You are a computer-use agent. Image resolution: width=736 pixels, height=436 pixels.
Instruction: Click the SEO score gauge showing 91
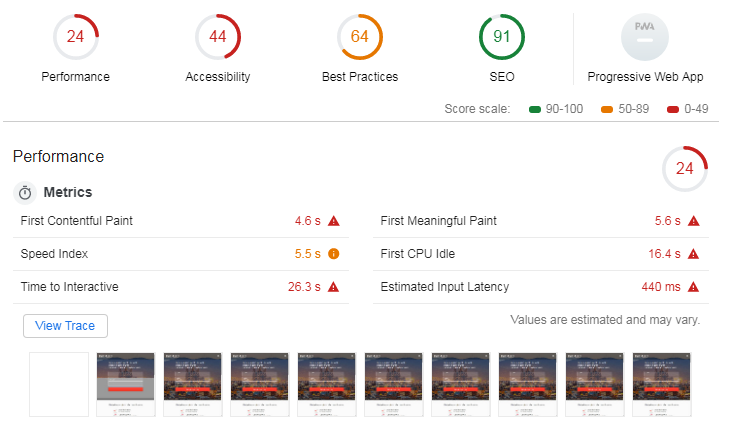(x=502, y=37)
